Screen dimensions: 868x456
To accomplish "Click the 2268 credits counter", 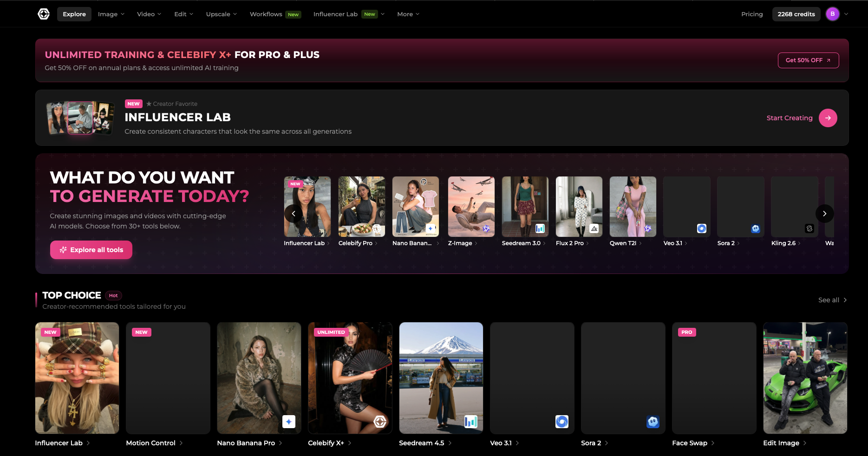I will pyautogui.click(x=796, y=14).
